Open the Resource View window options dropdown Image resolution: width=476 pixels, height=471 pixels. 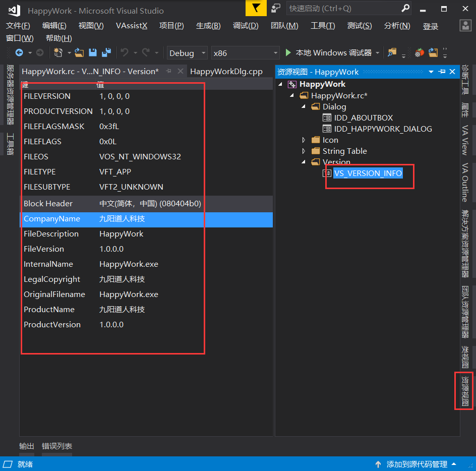pyautogui.click(x=431, y=72)
